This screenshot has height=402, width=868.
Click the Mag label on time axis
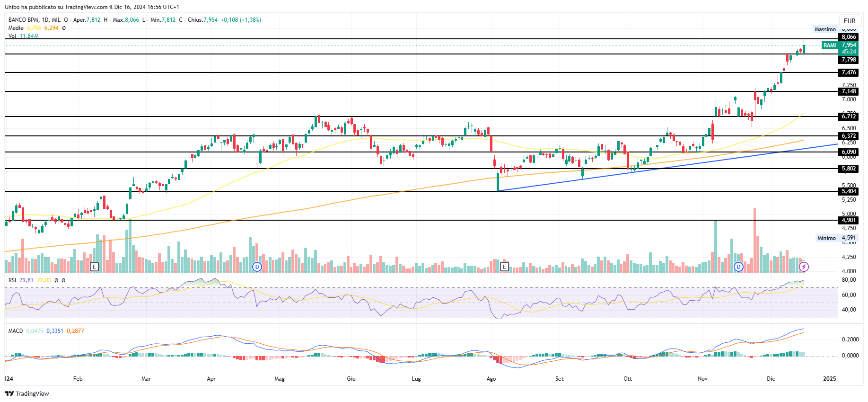pos(280,379)
